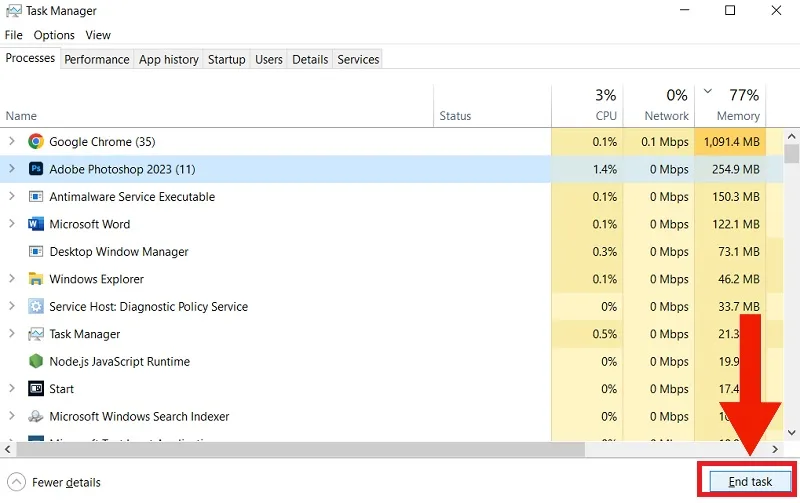This screenshot has height=503, width=800.
Task: Go to the Details tab
Action: click(310, 60)
